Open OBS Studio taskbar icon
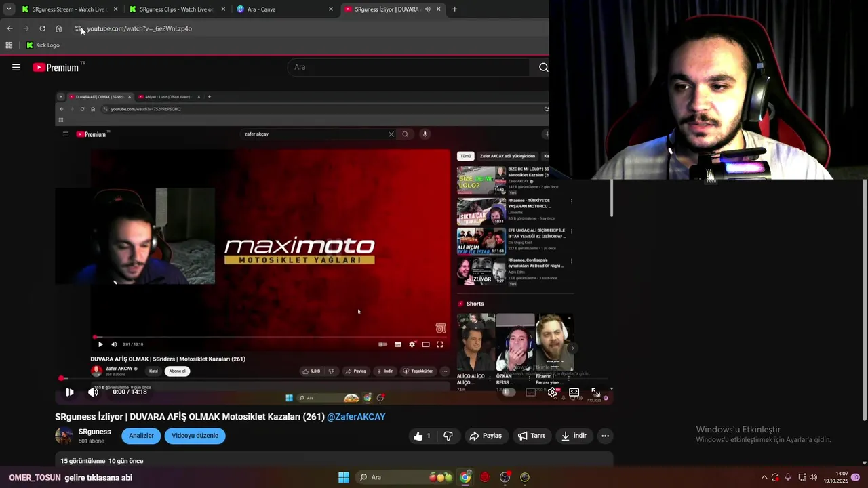 505,477
